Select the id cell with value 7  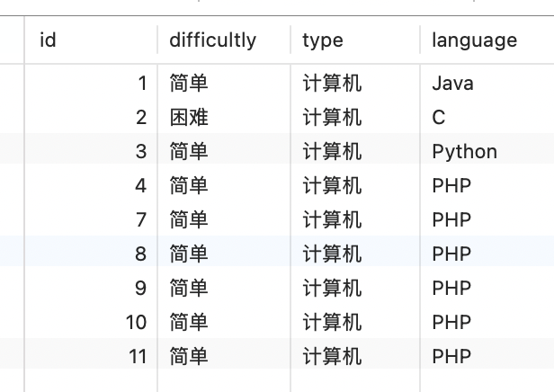91,219
